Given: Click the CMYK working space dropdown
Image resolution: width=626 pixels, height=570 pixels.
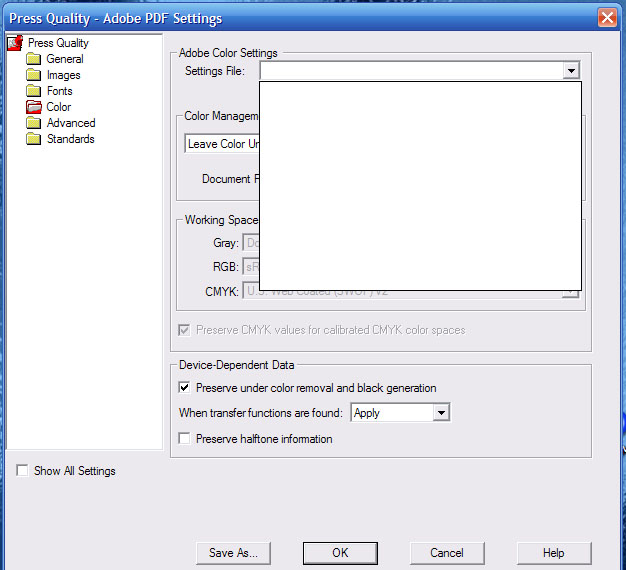Looking at the screenshot, I should 411,292.
